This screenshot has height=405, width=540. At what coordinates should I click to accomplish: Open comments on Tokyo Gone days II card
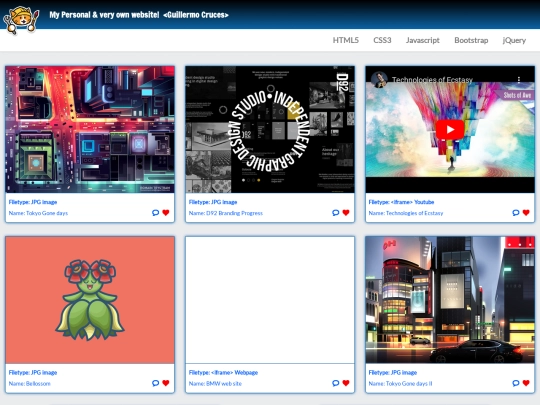[516, 383]
